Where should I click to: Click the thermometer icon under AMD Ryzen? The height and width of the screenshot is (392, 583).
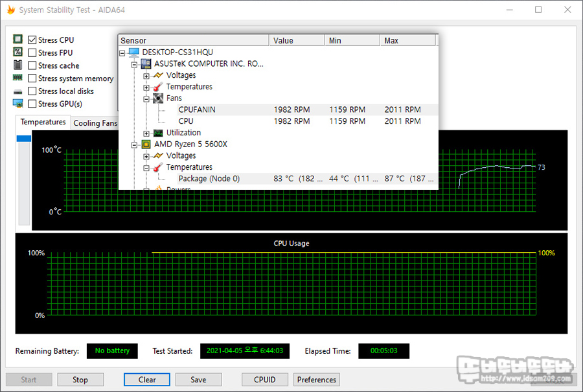click(158, 167)
